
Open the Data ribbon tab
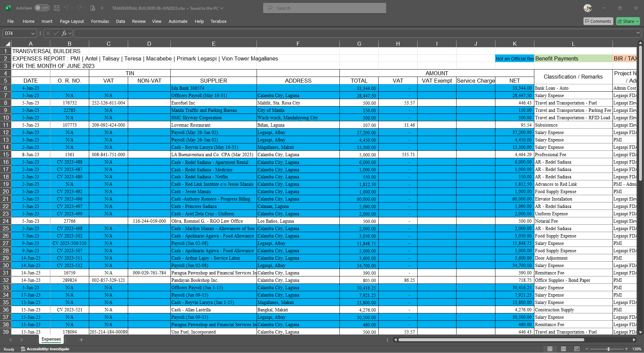120,21
